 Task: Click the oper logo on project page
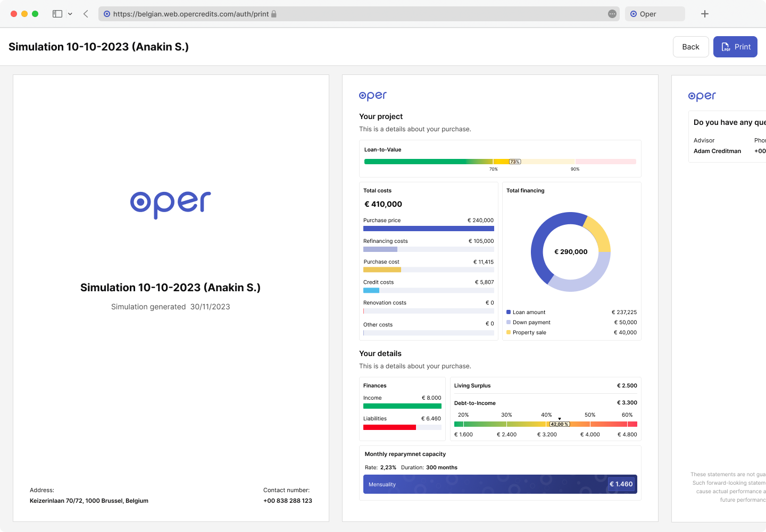pyautogui.click(x=373, y=96)
